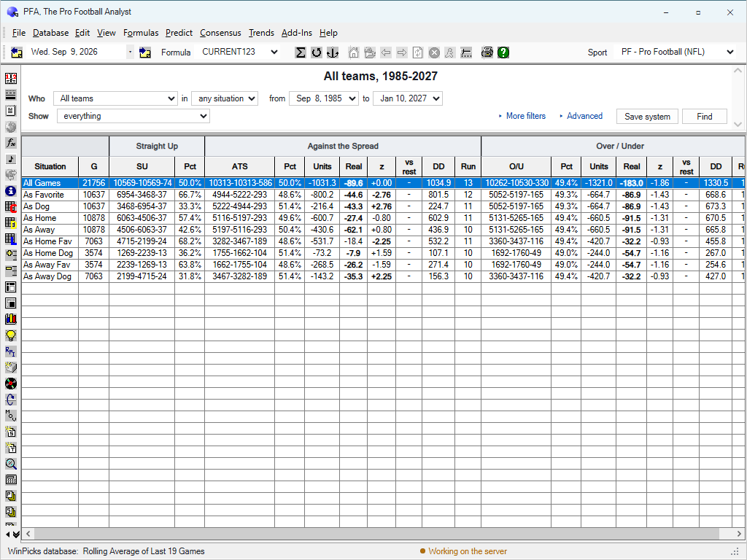747x560 pixels.
Task: Click the previous-date icon left of date
Action: (17, 52)
